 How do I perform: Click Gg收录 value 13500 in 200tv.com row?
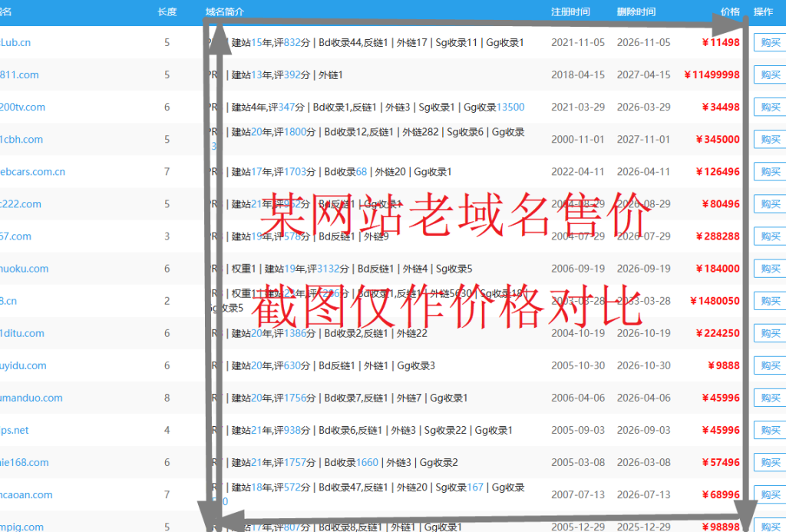[510, 107]
